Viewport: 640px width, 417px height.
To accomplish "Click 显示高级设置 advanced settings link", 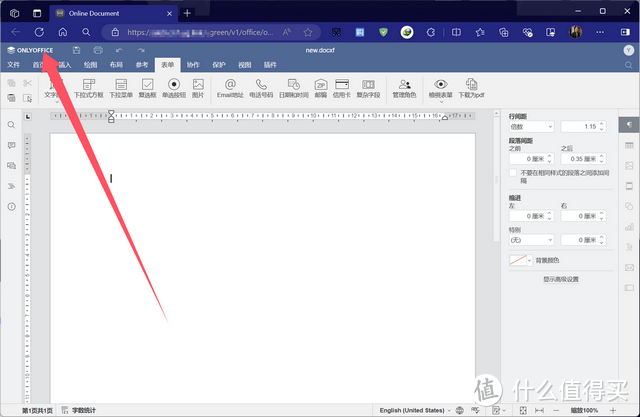I will (x=560, y=280).
